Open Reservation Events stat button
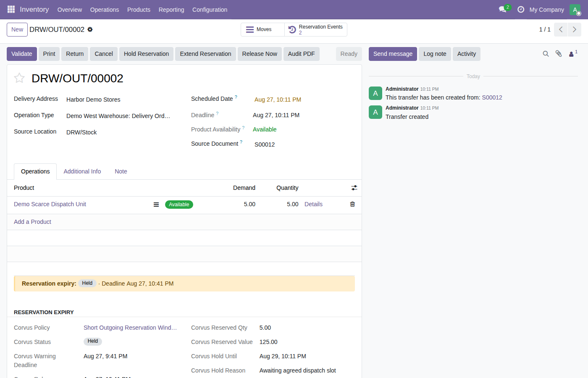Screen dimensions: 588x378 point(316,29)
